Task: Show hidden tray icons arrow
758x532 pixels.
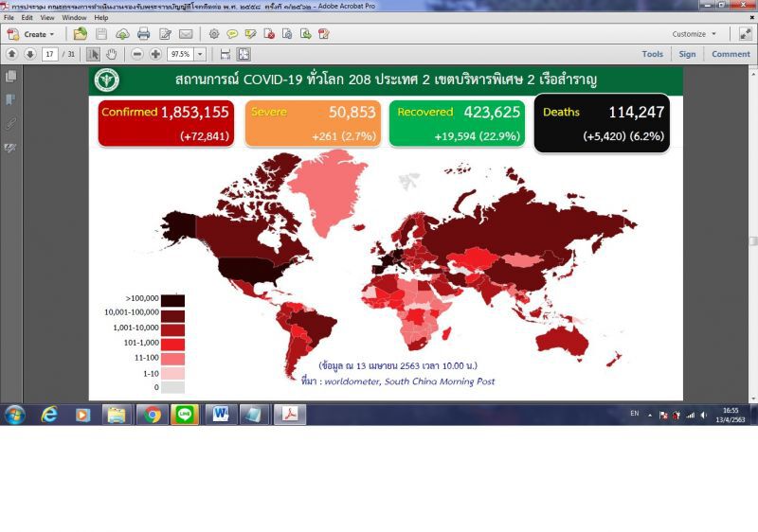Action: (x=650, y=416)
